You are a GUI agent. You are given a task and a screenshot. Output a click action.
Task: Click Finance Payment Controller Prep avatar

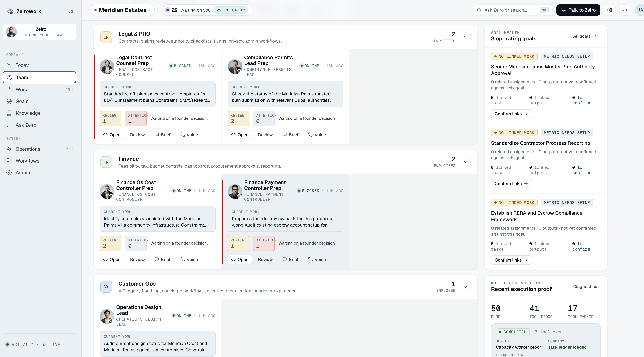point(235,192)
